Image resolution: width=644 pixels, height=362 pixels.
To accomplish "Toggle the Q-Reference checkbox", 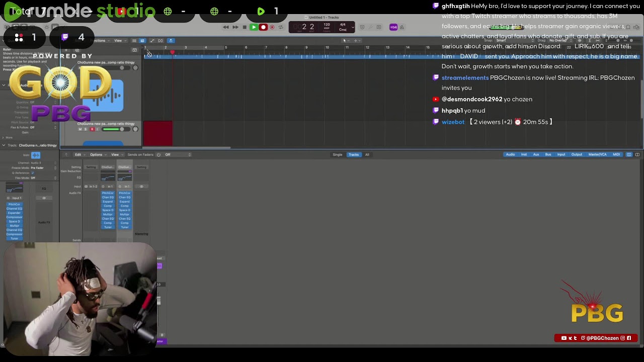I will tap(33, 173).
